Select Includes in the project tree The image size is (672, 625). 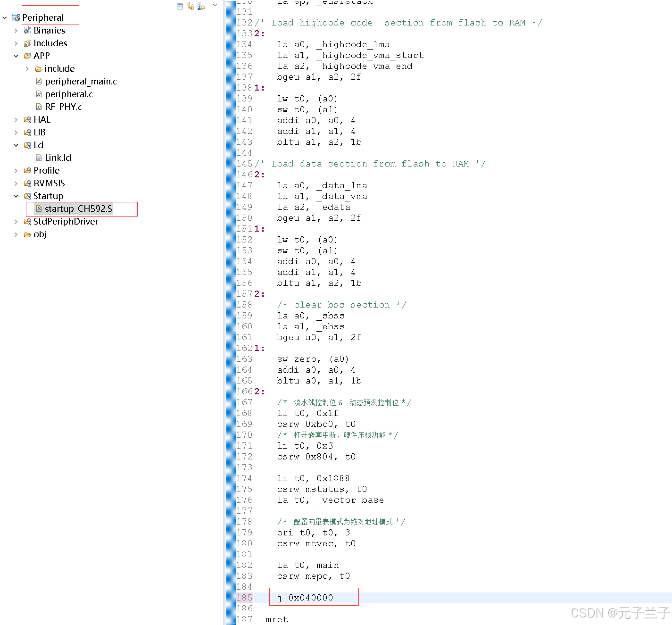(50, 43)
